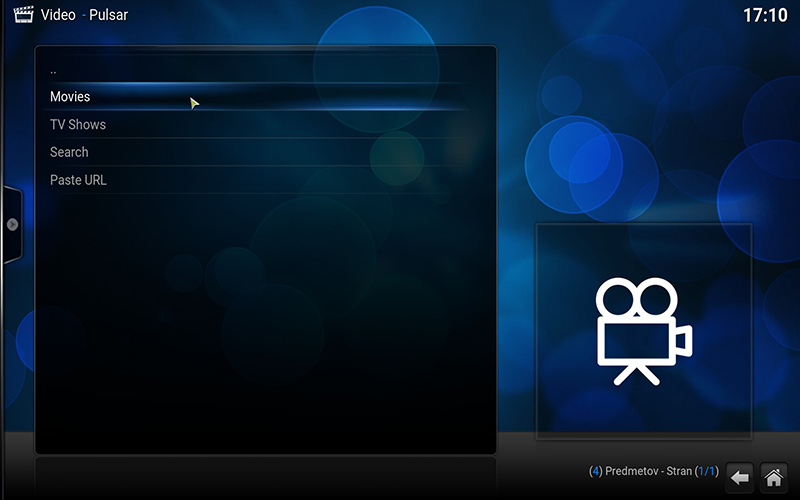The height and width of the screenshot is (500, 800).
Task: Click the right end of Movies highlight bar
Action: point(455,97)
